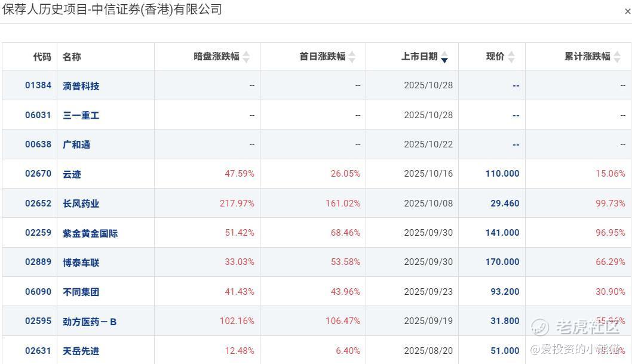Click cumulative gain 99.73%
Viewport: 632px width, 364px height.
pyautogui.click(x=610, y=203)
